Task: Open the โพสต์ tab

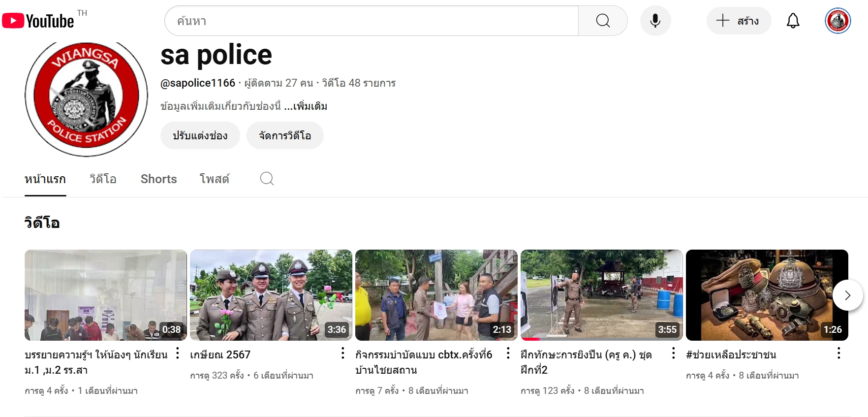Action: tap(214, 179)
